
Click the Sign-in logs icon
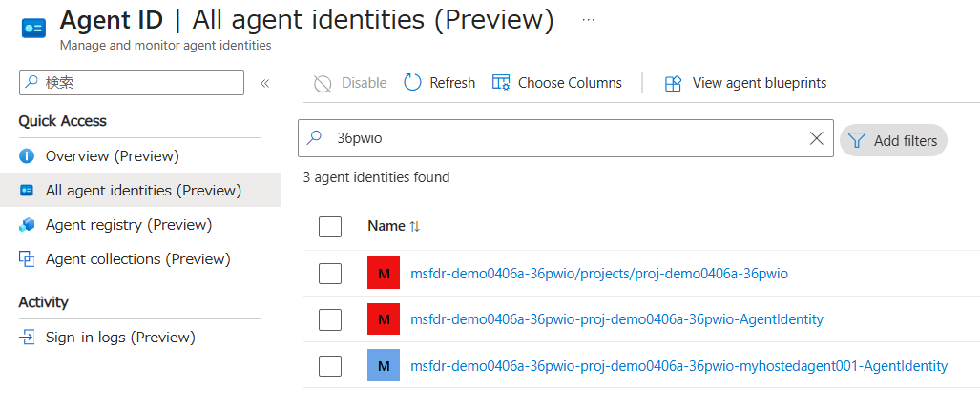[x=27, y=338]
